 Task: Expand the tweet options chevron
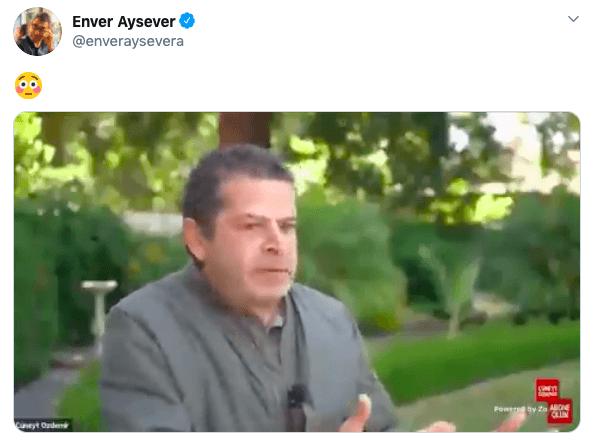click(573, 19)
